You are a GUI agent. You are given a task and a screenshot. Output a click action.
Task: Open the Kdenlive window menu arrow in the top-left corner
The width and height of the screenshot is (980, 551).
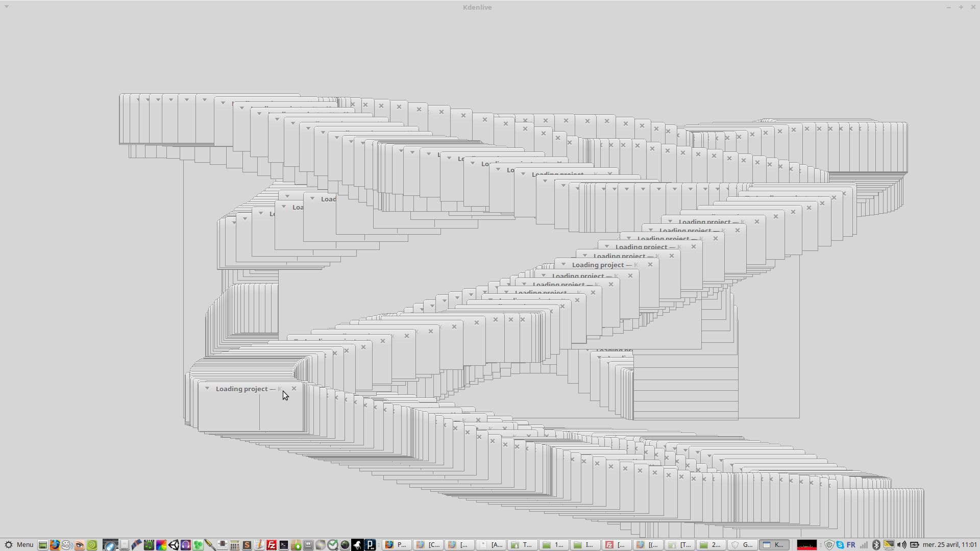click(x=7, y=7)
